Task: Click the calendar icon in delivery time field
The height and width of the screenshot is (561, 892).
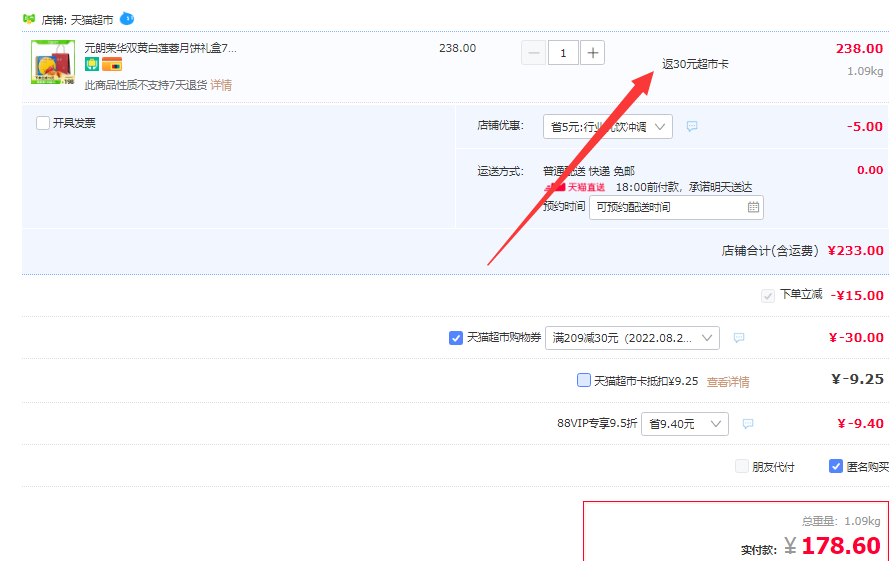Action: (753, 207)
